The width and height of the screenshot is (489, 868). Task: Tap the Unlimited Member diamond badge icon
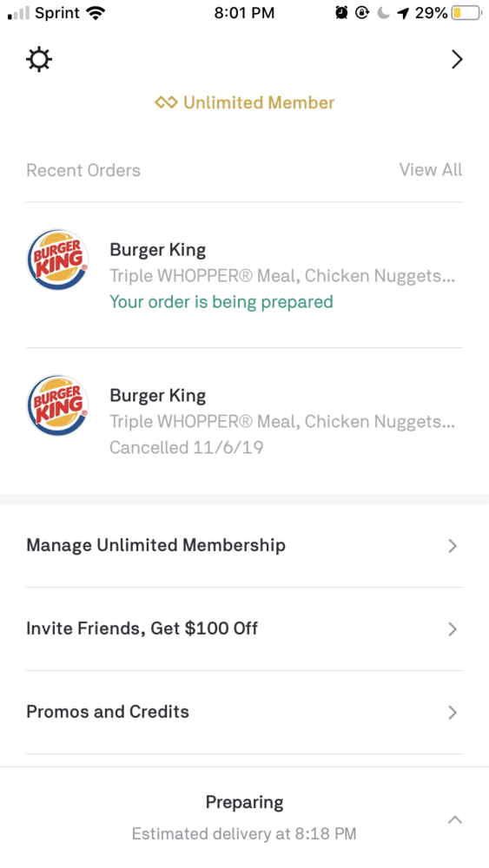(x=166, y=102)
